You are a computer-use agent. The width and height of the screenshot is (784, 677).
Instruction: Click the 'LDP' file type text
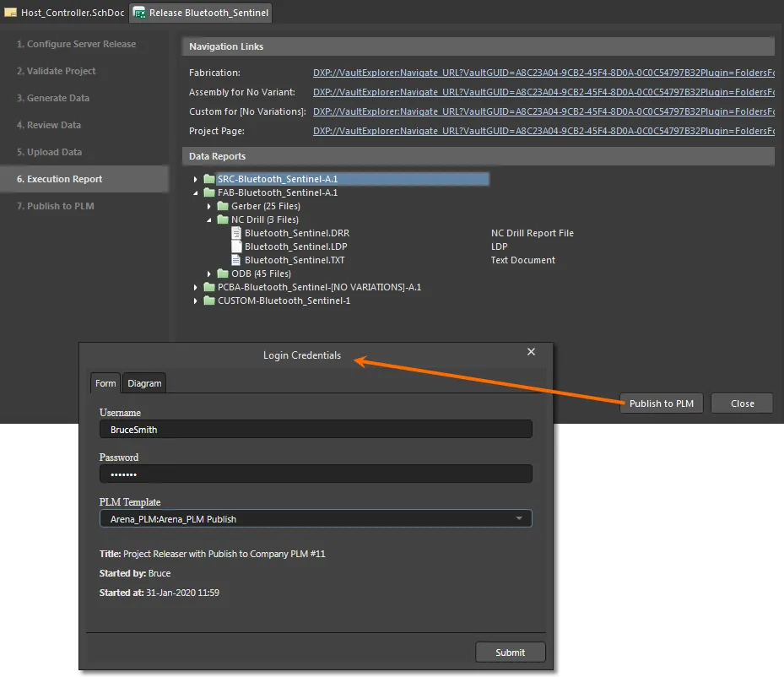[499, 246]
